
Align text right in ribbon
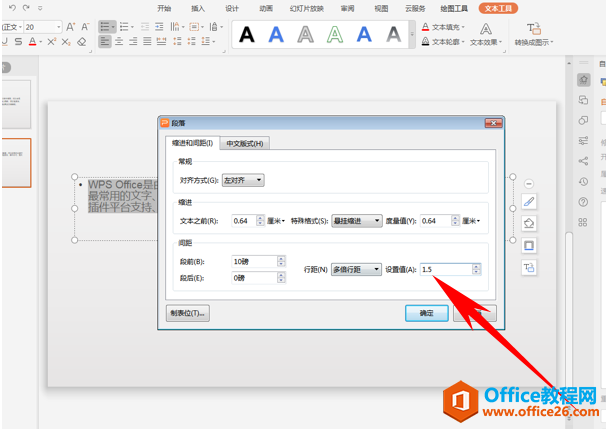[x=133, y=41]
